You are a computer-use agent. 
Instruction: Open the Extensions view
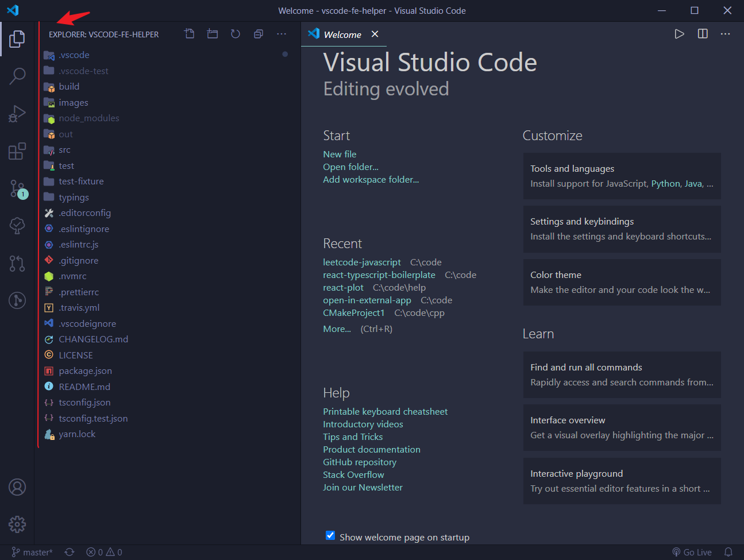click(17, 150)
